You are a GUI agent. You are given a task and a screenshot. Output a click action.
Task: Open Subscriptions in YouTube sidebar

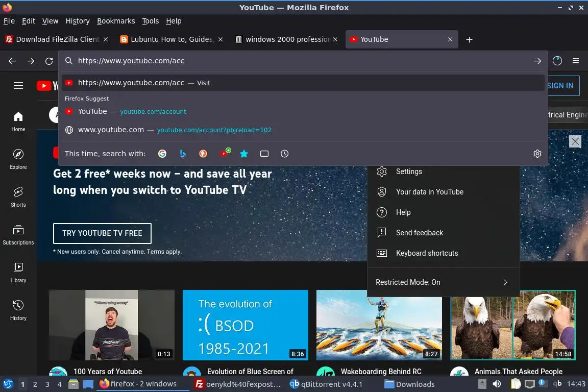pyautogui.click(x=18, y=235)
